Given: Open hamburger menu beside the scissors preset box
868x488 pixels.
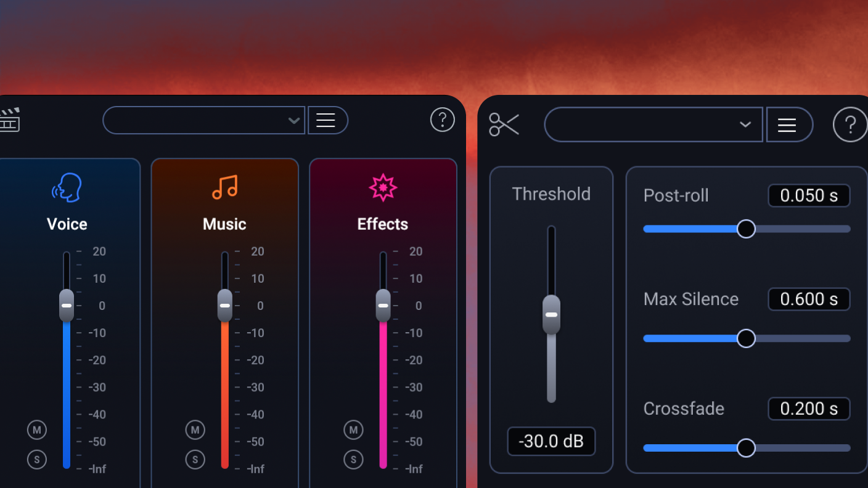Looking at the screenshot, I should pyautogui.click(x=787, y=125).
